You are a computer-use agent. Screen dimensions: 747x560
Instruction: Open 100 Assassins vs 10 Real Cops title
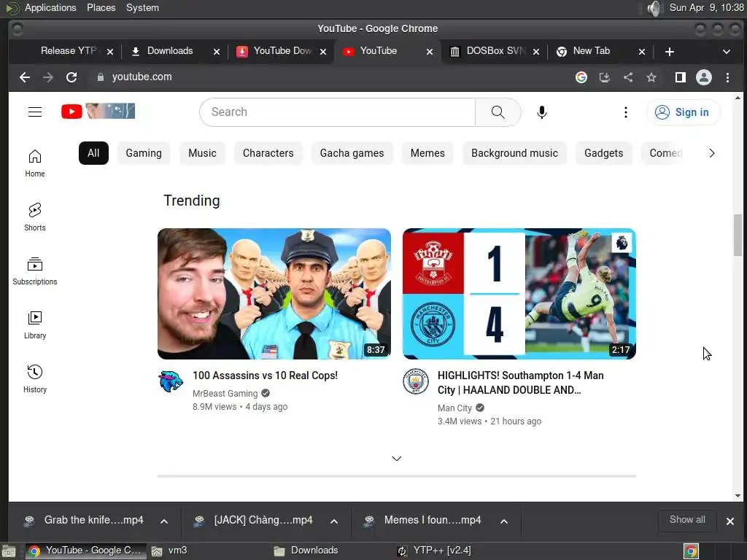[266, 376]
